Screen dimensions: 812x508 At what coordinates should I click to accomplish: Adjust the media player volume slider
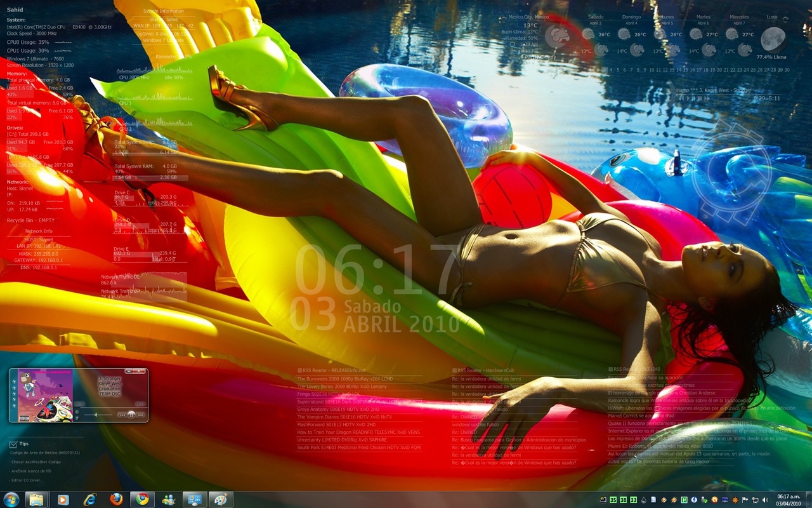(x=95, y=414)
